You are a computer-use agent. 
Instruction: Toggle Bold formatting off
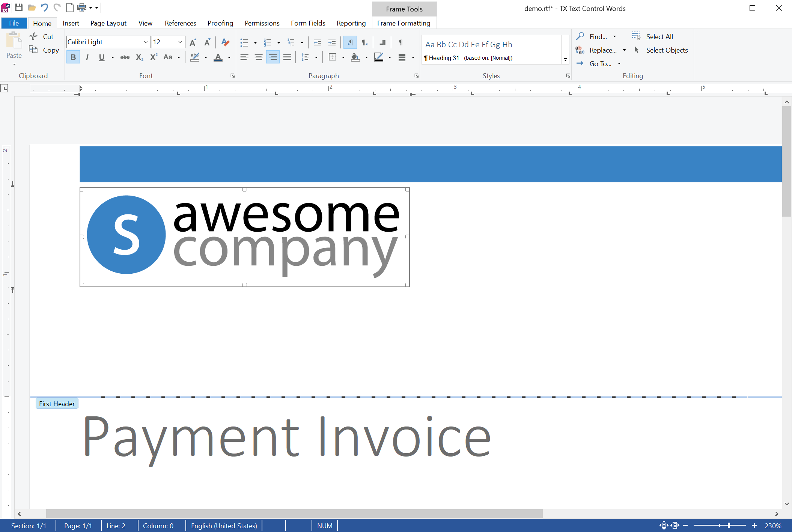[x=73, y=57]
